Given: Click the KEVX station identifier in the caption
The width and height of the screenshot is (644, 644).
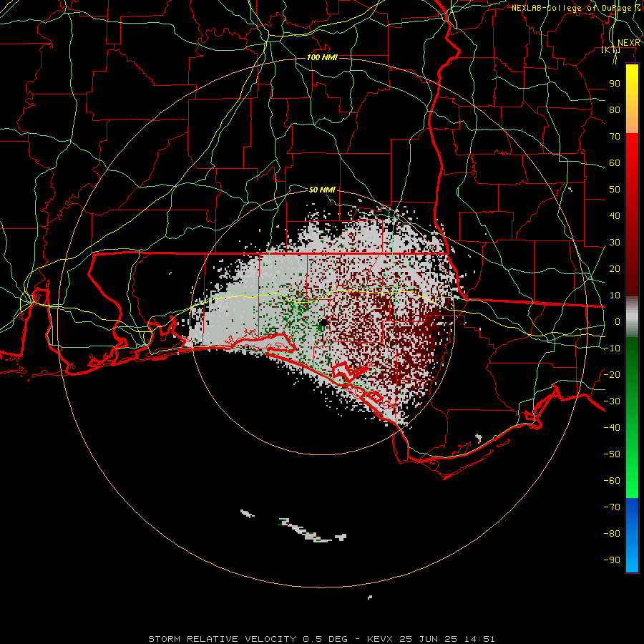Looking at the screenshot, I should point(380,639).
